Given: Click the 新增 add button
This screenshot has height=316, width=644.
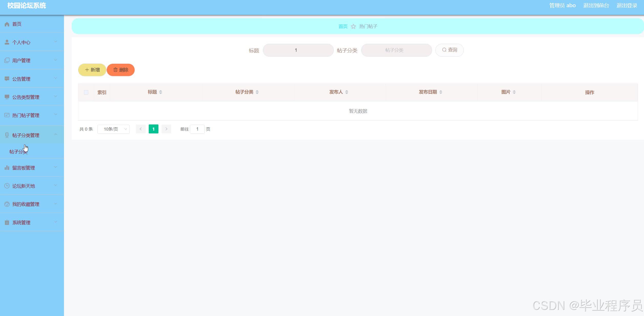Looking at the screenshot, I should click(92, 70).
